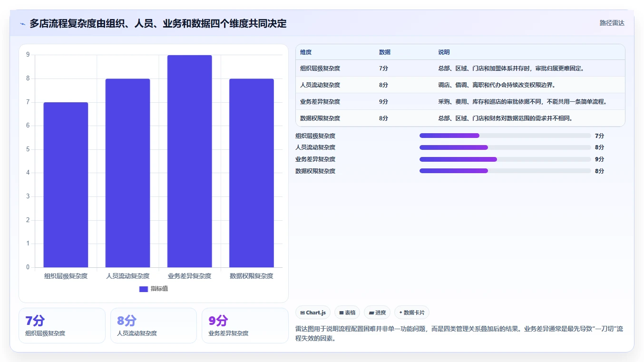The image size is (644, 362).
Task: Select the 业务差异复杂度 cell in the table
Action: [320, 102]
